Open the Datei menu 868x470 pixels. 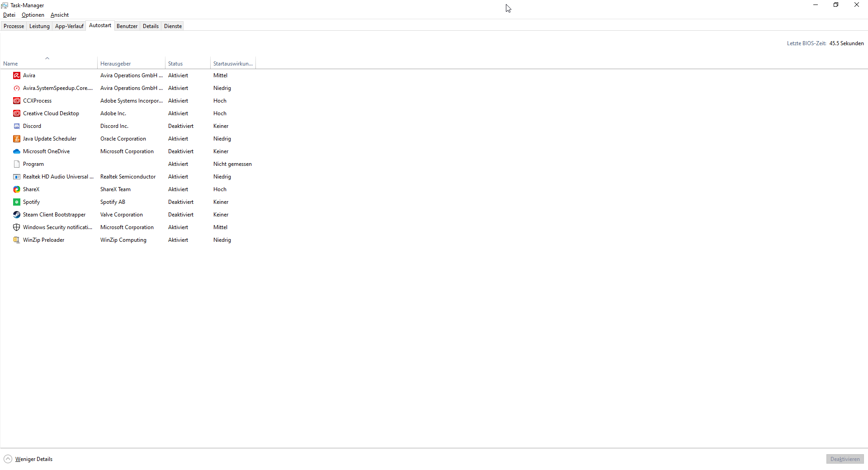coord(9,15)
